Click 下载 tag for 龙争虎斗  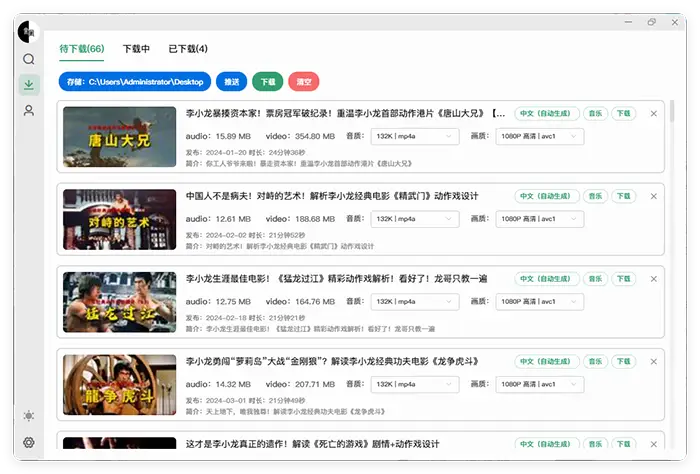point(624,361)
